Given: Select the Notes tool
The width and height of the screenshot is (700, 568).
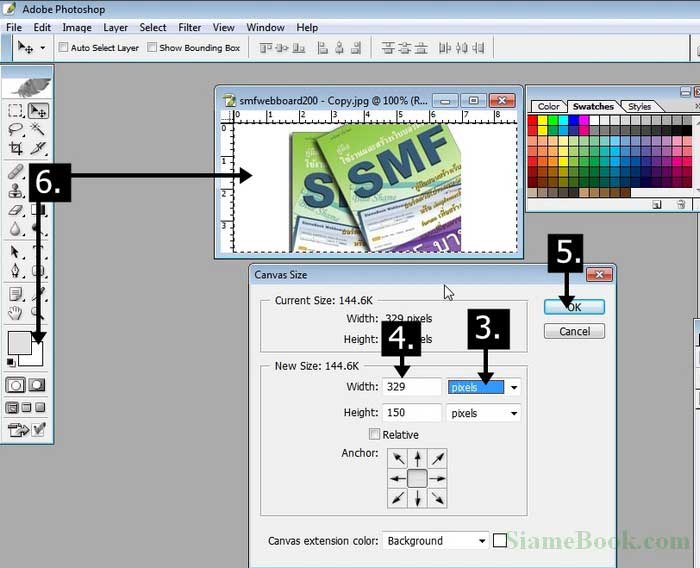Looking at the screenshot, I should 16,294.
